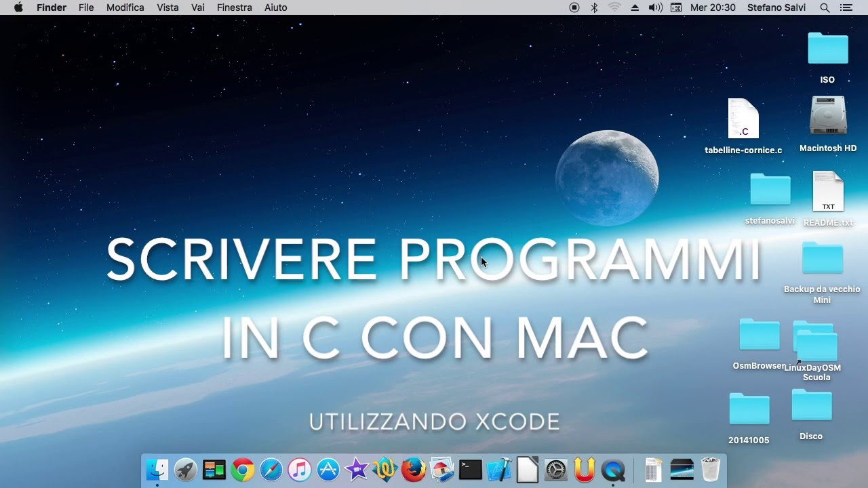
Task: Open Spotlight search magnifier
Action: [x=825, y=7]
